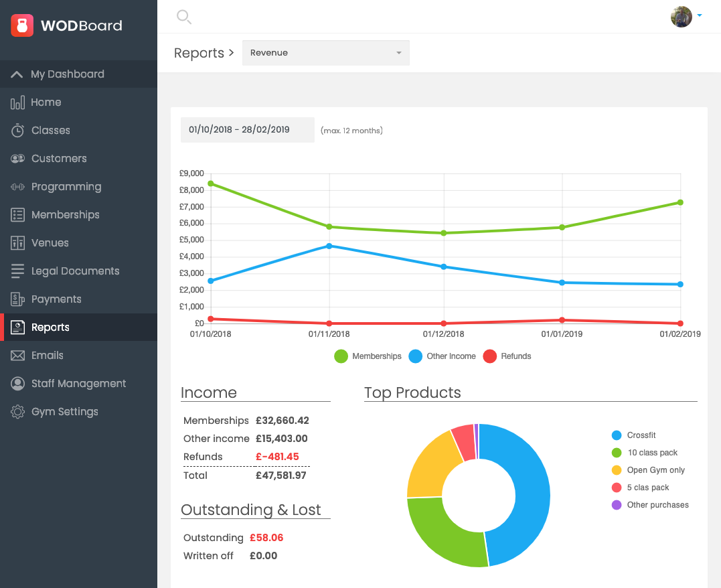Screen dimensions: 721x588
Task: Go to Venues from the navigation menu
Action: tap(17, 242)
